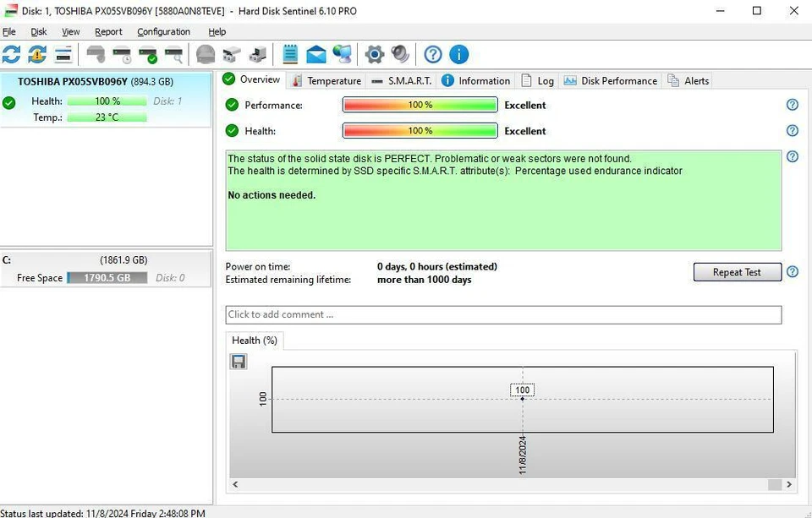
Task: Save the Health chart using floppy icon
Action: coord(238,361)
